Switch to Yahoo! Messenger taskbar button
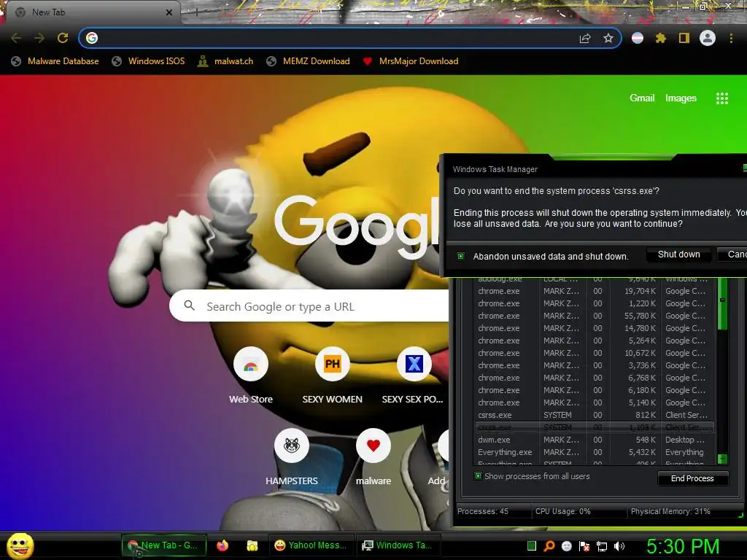Viewport: 747px width, 560px height. [311, 545]
